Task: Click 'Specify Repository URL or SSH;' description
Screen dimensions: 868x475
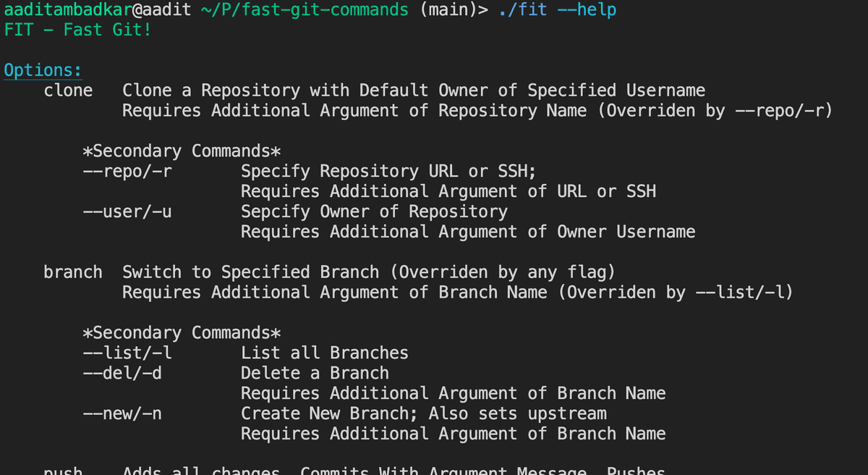Action: pyautogui.click(x=388, y=172)
